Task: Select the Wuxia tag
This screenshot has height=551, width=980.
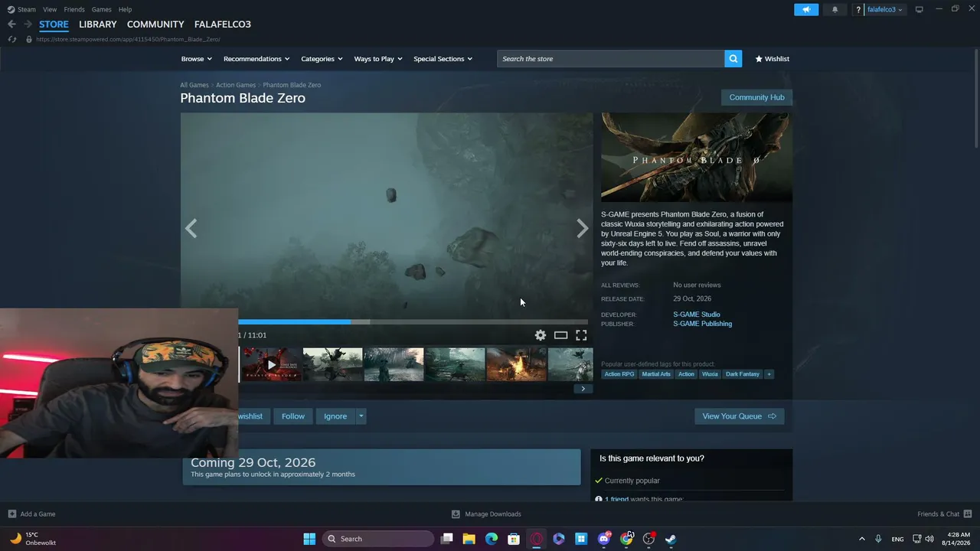Action: (710, 374)
